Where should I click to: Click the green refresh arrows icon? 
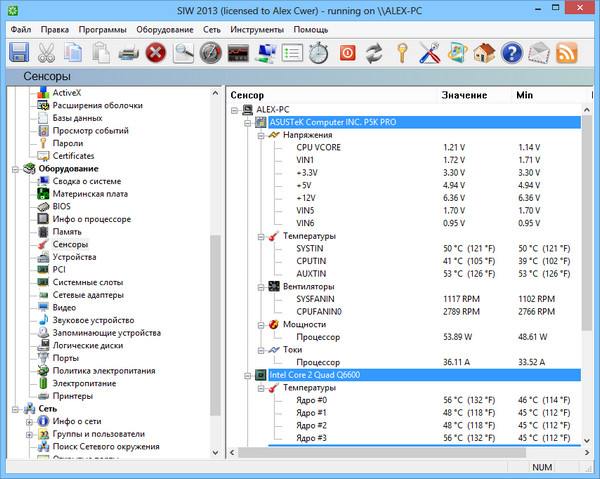(x=375, y=52)
